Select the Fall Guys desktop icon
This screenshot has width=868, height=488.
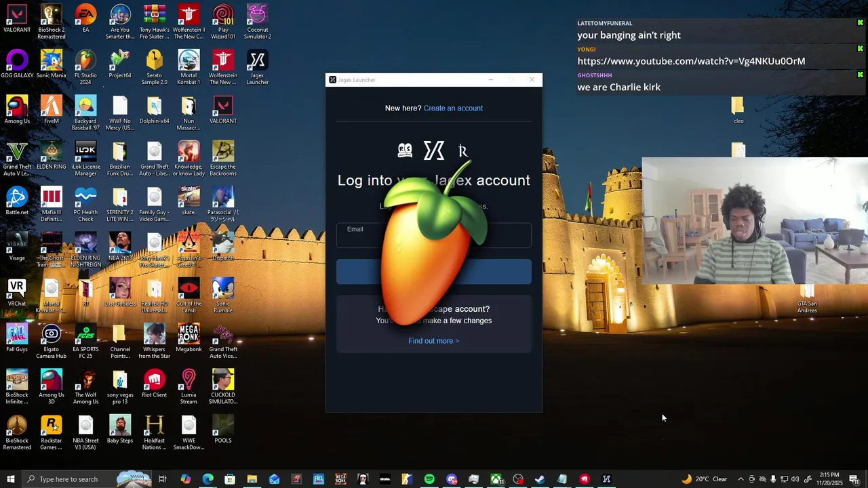[x=17, y=338]
